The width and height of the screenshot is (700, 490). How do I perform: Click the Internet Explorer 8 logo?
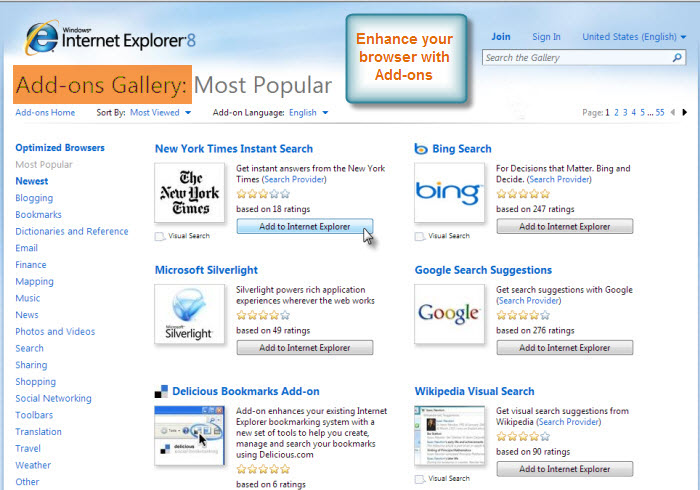[117, 38]
